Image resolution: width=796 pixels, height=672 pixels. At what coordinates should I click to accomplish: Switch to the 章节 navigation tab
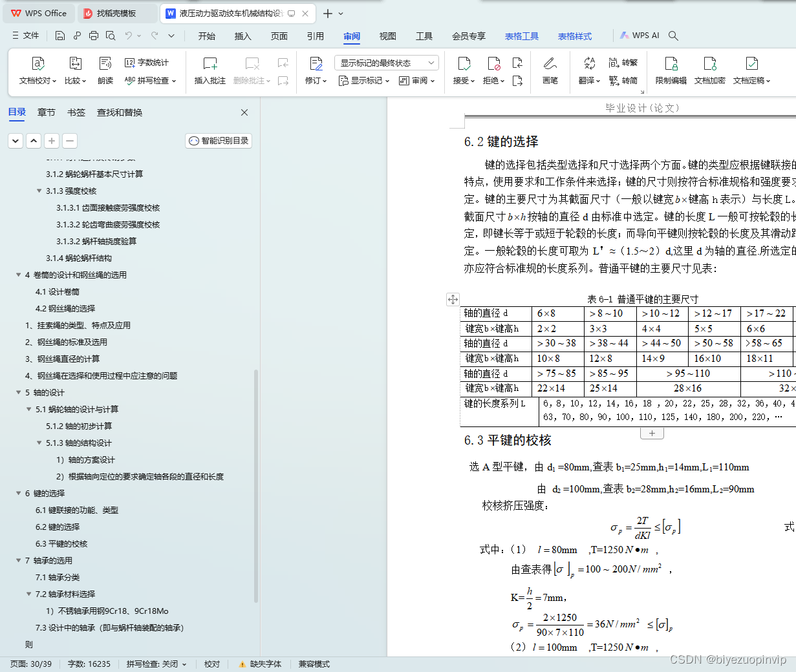pos(47,112)
